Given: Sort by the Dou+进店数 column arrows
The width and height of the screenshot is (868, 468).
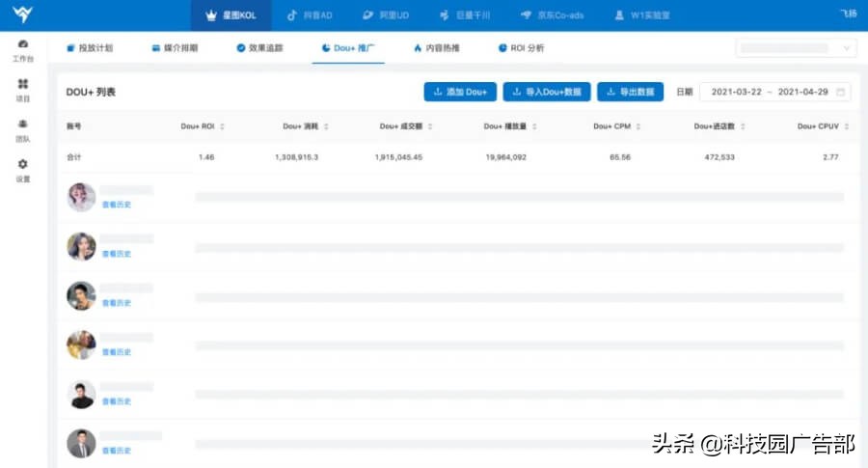Looking at the screenshot, I should coord(743,126).
